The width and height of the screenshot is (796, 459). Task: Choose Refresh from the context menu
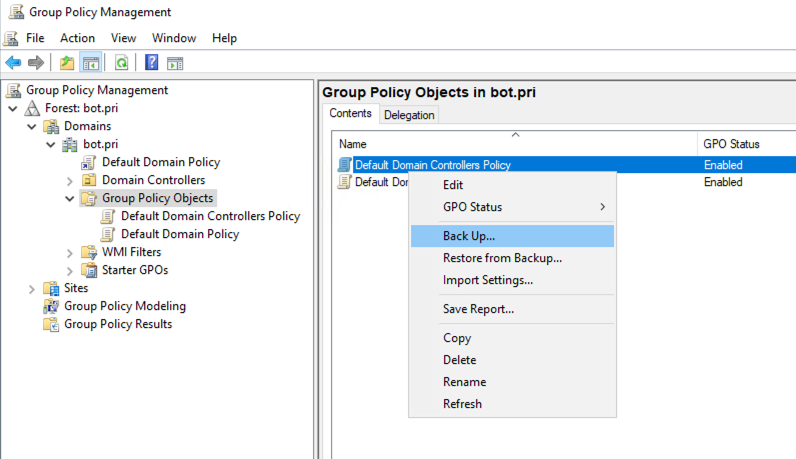(512, 404)
